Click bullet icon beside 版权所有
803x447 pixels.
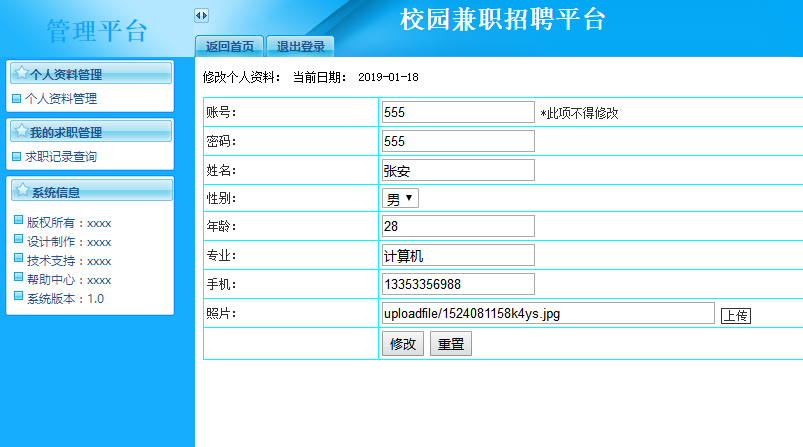click(18, 221)
